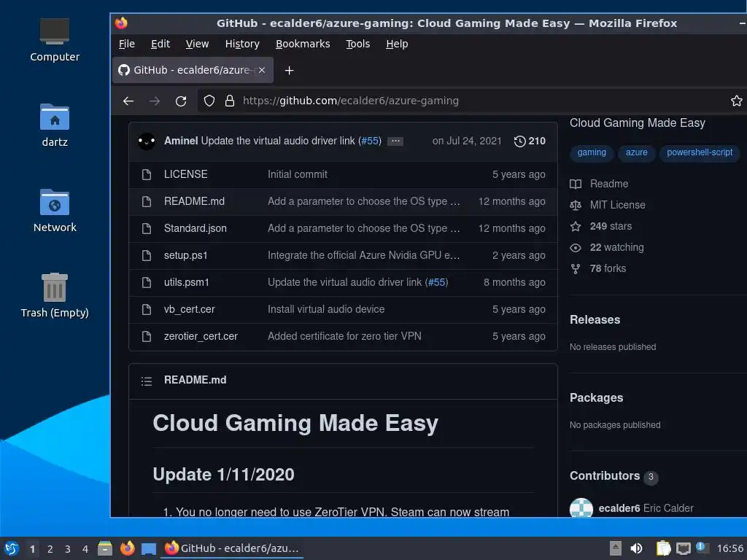Open the Bookmarks menu

[303, 44]
